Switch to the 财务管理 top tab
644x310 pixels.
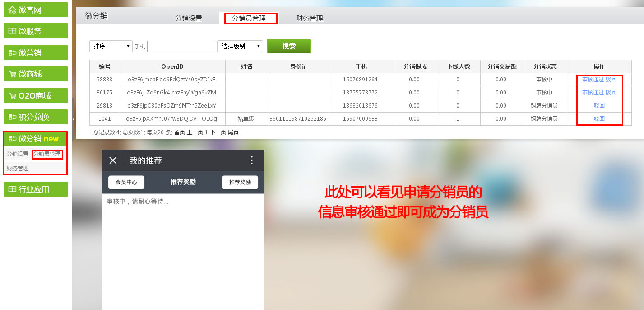click(x=310, y=19)
